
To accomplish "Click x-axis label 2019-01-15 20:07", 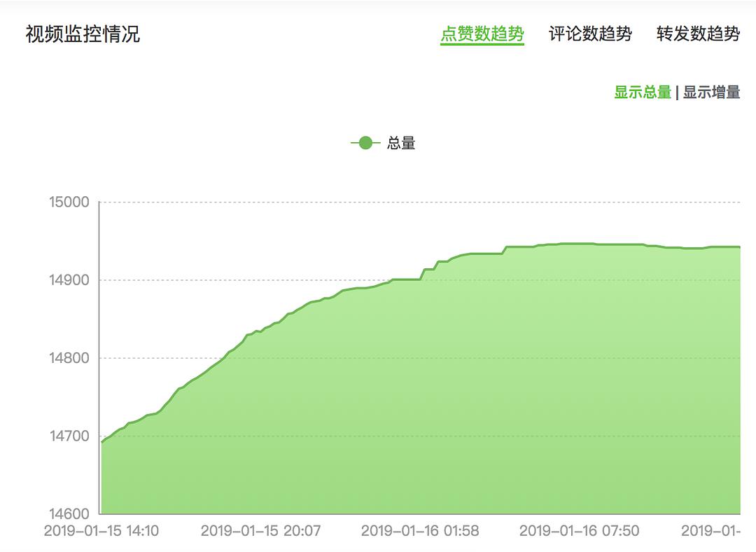I will point(261,531).
